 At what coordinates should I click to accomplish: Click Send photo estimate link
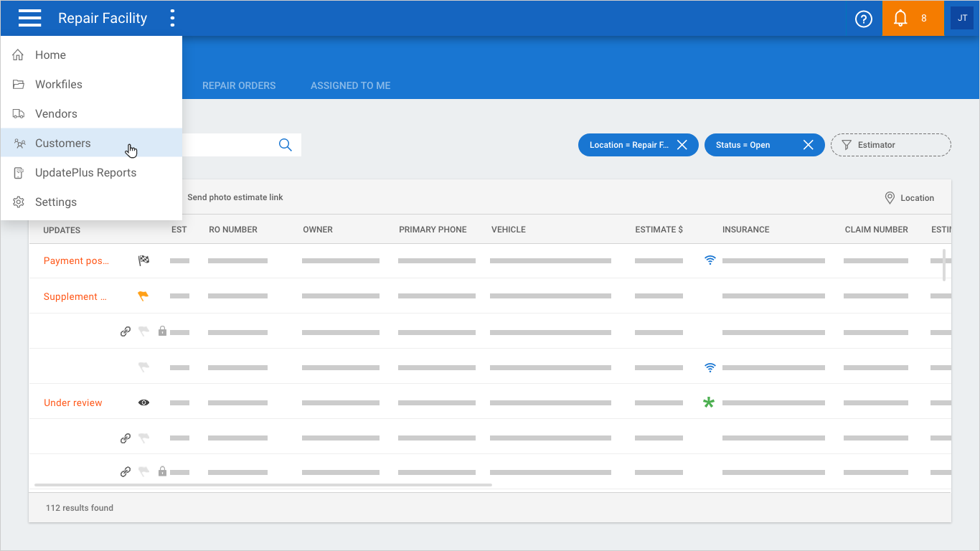(x=235, y=197)
